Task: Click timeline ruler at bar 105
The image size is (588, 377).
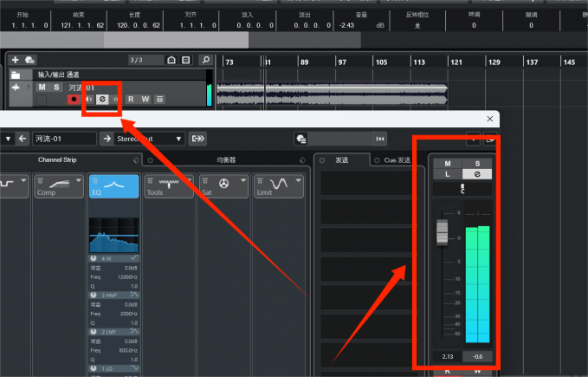Action: pos(381,62)
